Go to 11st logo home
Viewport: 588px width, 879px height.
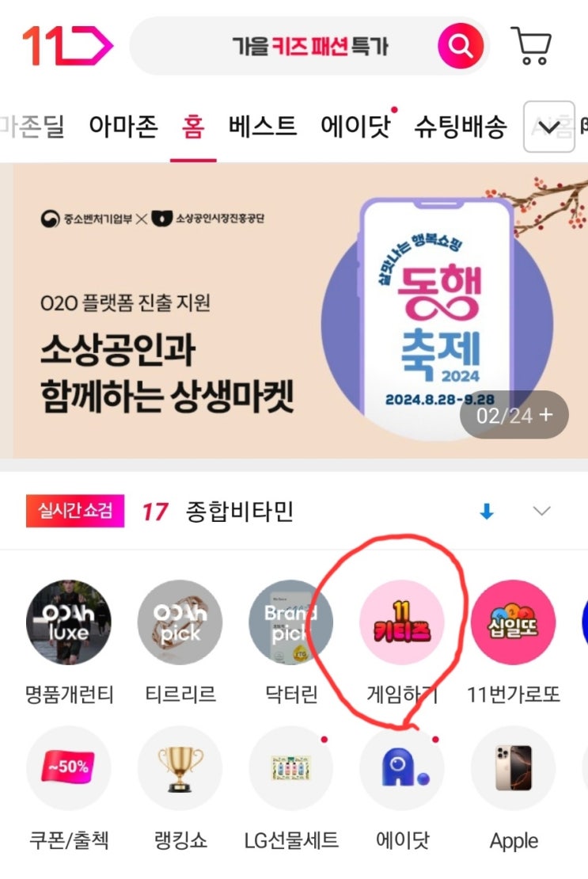67,45
